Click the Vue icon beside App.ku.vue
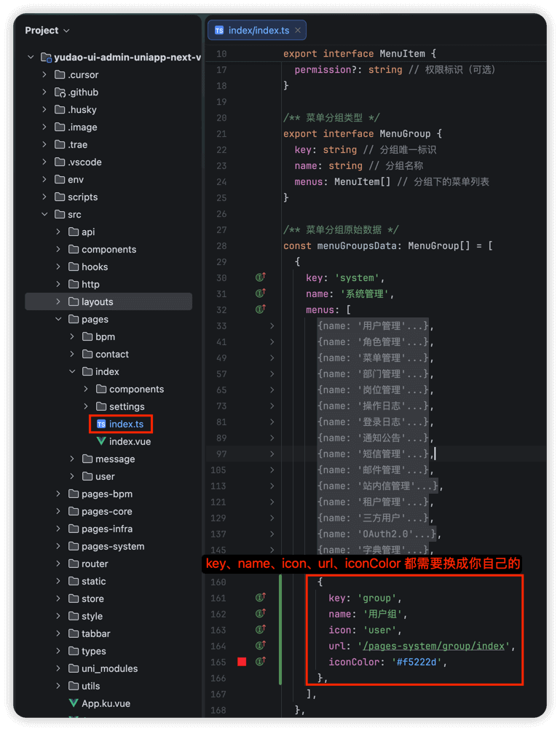560x731 pixels. (74, 703)
